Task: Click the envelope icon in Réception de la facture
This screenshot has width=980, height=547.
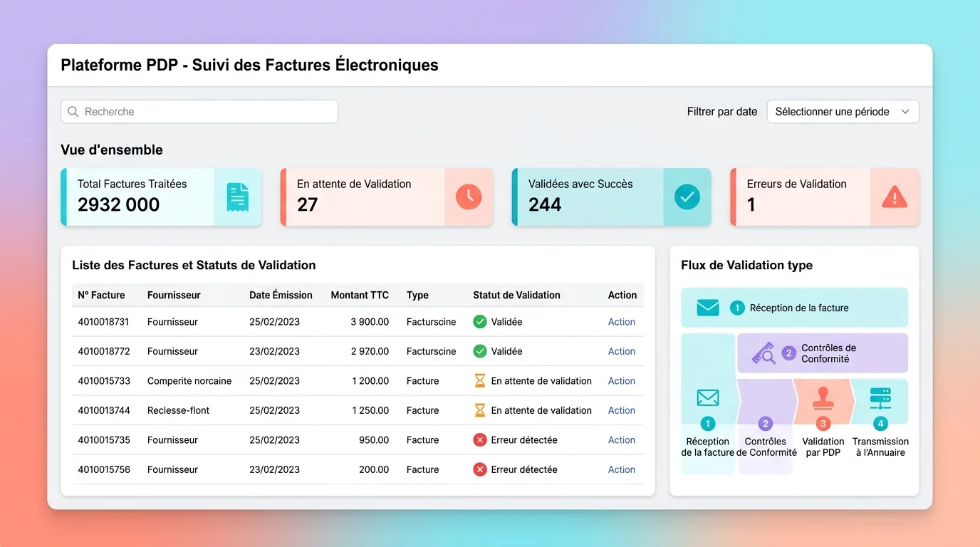Action: click(707, 308)
